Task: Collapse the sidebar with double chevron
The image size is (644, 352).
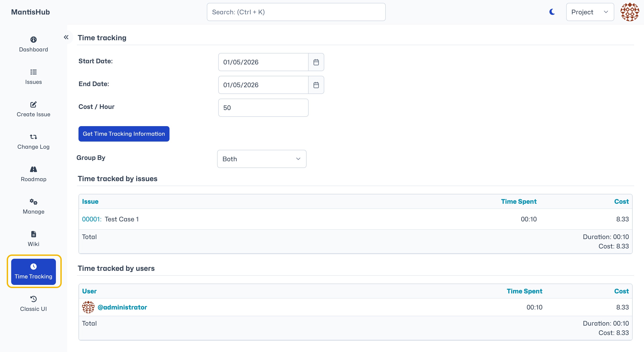Action: coord(66,37)
